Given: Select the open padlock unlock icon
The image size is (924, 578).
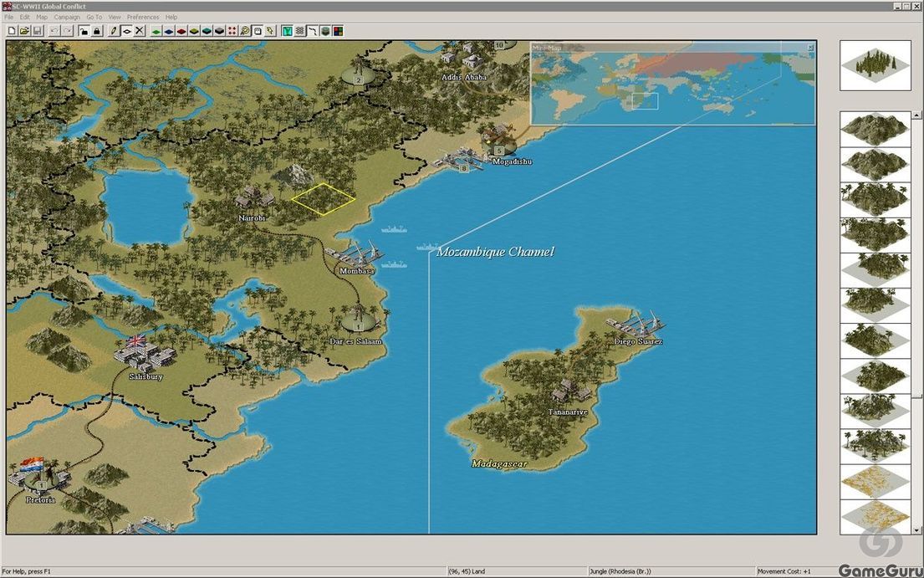Looking at the screenshot, I should pyautogui.click(x=84, y=31).
